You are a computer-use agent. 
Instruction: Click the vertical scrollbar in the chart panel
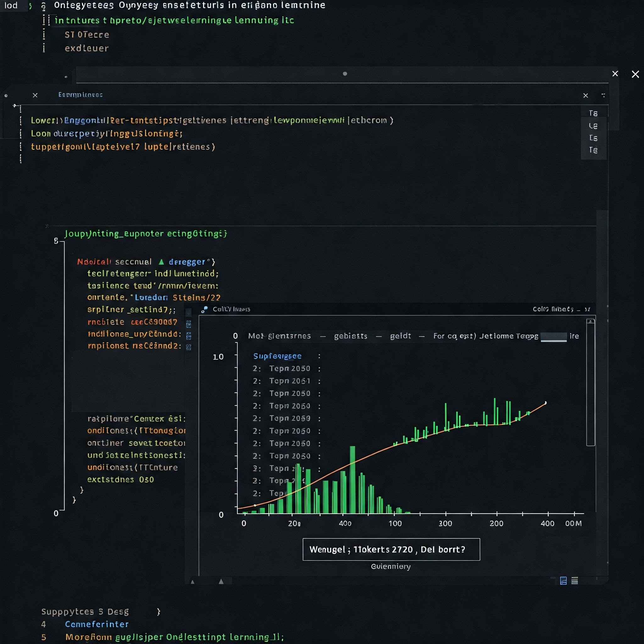pyautogui.click(x=590, y=382)
